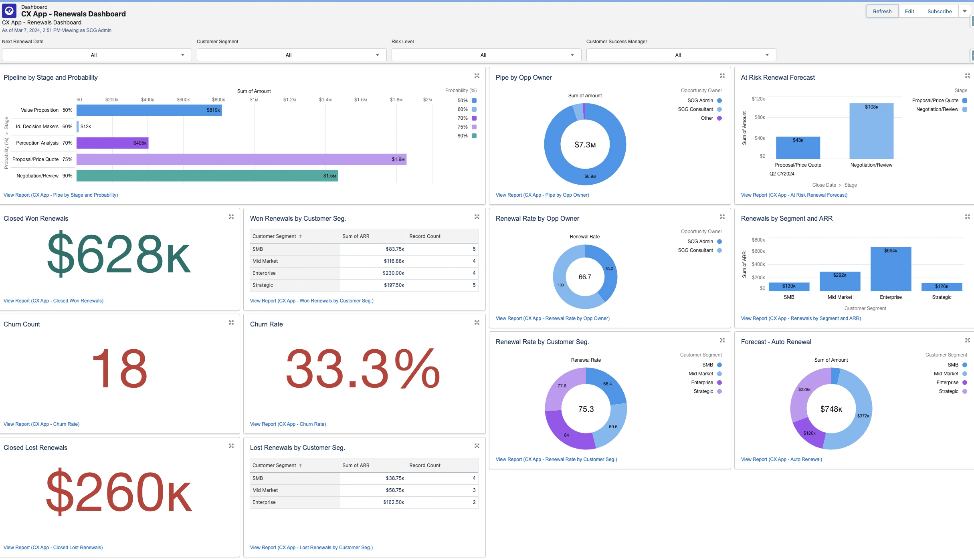Viewport: 974px width, 560px height.
Task: Click the 90% probability color swatch
Action: click(474, 136)
